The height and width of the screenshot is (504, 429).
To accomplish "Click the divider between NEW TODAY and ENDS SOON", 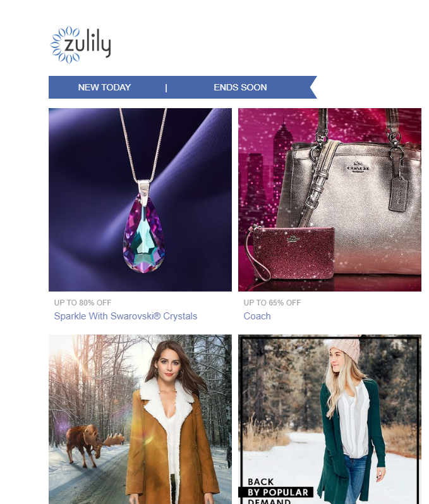I will (166, 88).
